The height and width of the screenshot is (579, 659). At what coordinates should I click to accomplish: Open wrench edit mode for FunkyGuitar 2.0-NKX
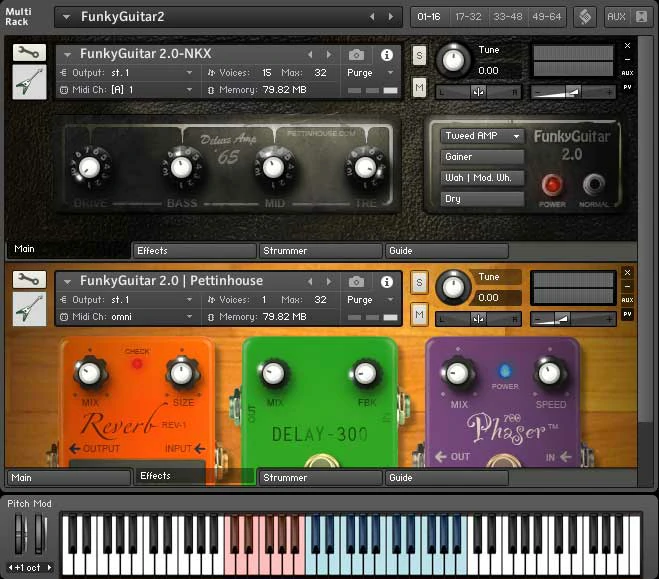(30, 54)
